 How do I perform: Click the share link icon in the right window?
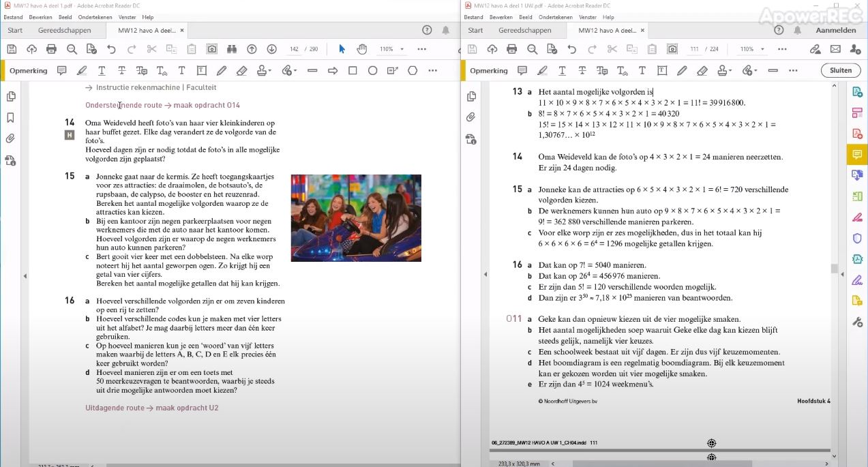pyautogui.click(x=815, y=49)
